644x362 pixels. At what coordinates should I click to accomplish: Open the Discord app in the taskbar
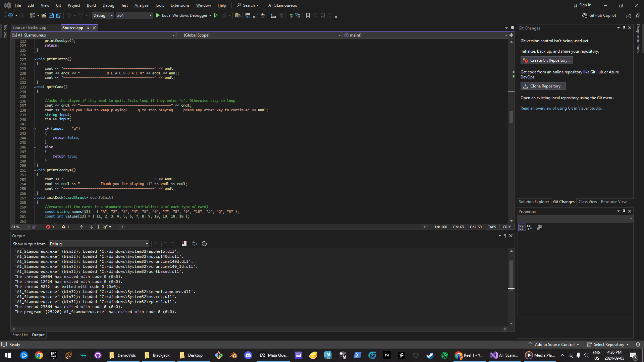pos(248,355)
